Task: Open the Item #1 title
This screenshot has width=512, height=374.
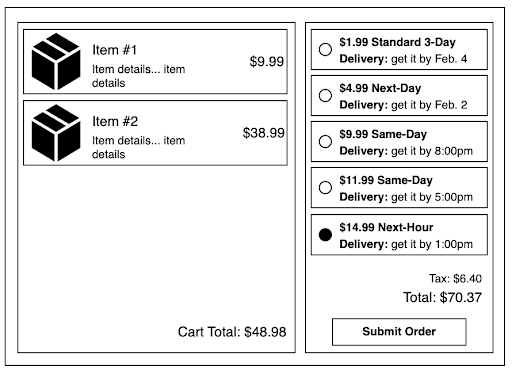Action: point(114,50)
